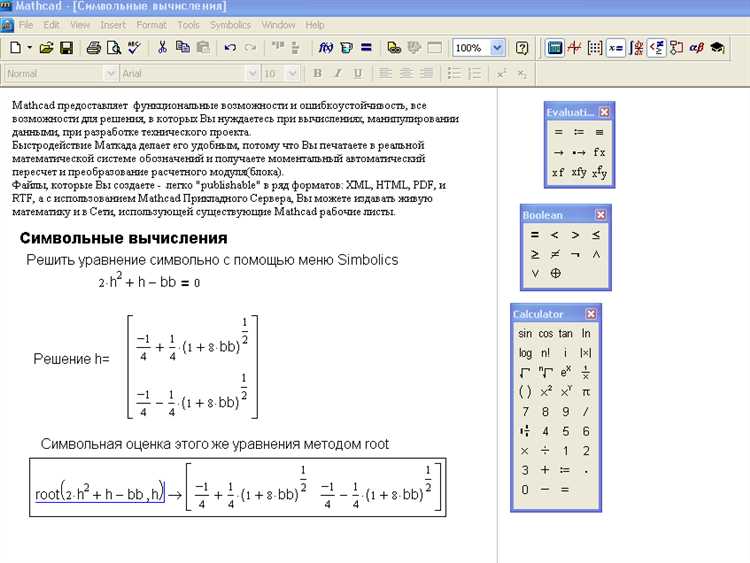Click the Print icon in toolbar
The width and height of the screenshot is (750, 563).
coord(93,47)
